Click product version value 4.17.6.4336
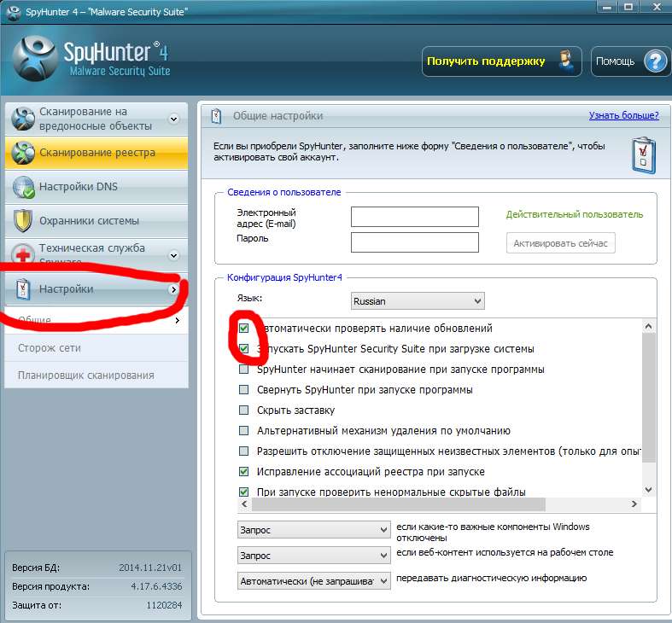Viewport: 672px width, 623px height. tap(156, 586)
